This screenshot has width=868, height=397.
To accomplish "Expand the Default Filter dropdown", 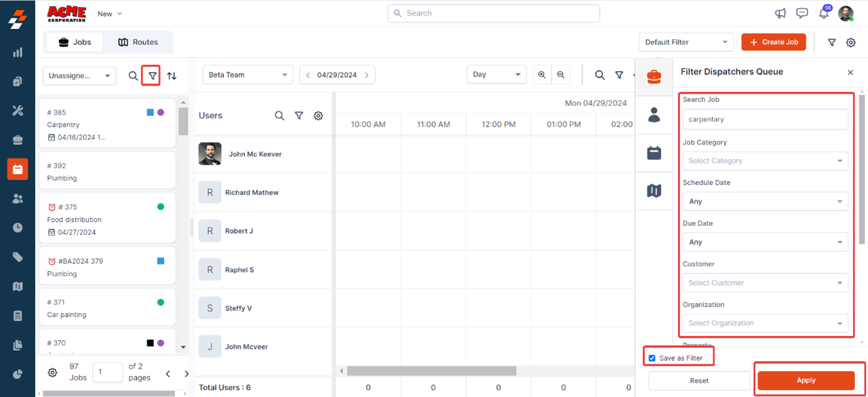I will [685, 42].
